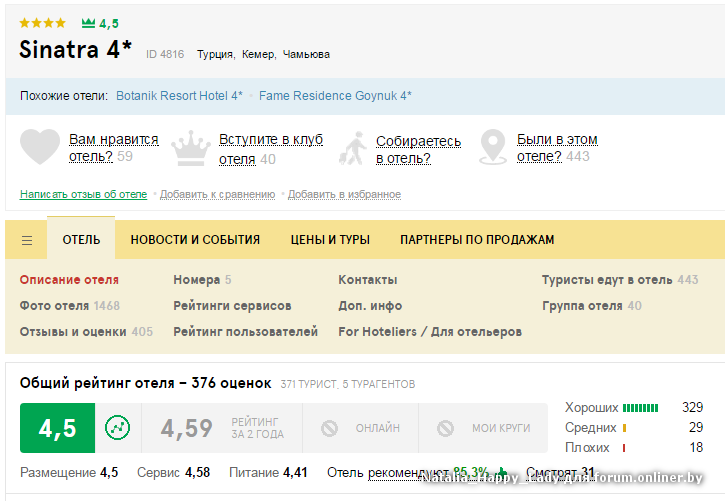The image size is (725, 501).
Task: Click '371 ТУРИСТ, 5 ТУРАГЕНТОВ' text
Action: [x=348, y=384]
